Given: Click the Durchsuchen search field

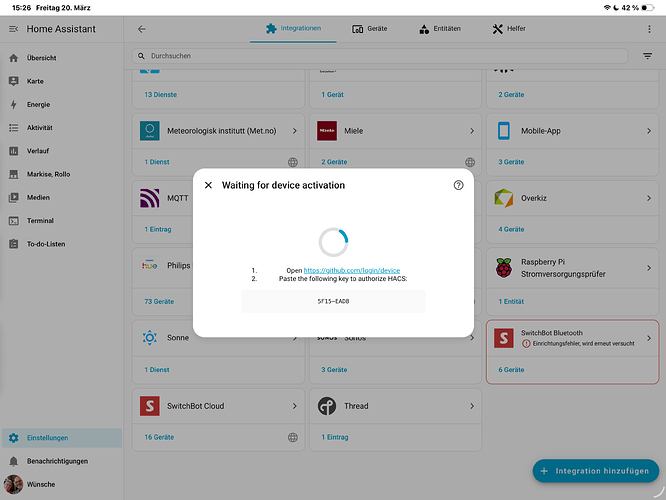Looking at the screenshot, I should point(380,56).
